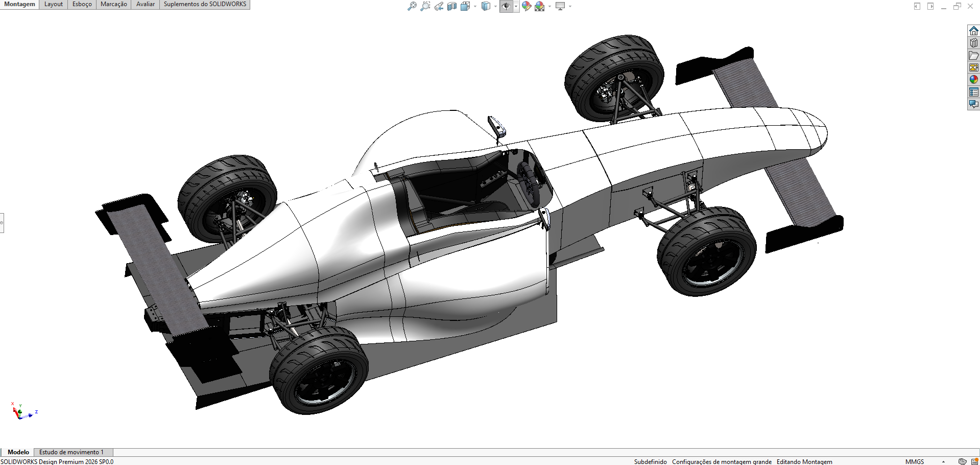Screen dimensions: 980x465
Task: Switch to the Modelo bottom tab
Action: 18,452
